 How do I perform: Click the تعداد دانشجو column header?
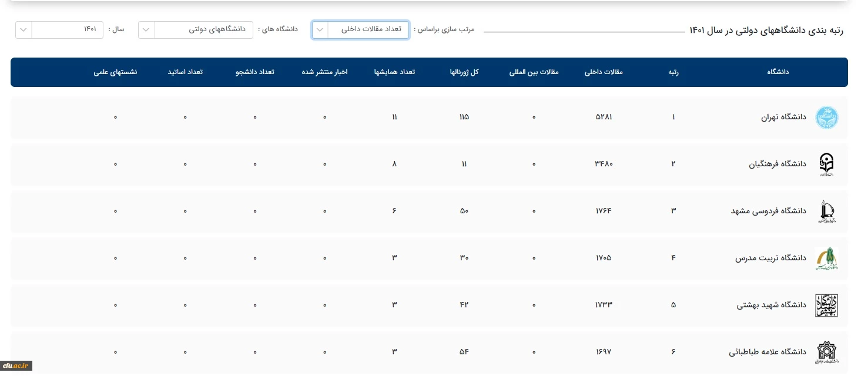tap(255, 72)
